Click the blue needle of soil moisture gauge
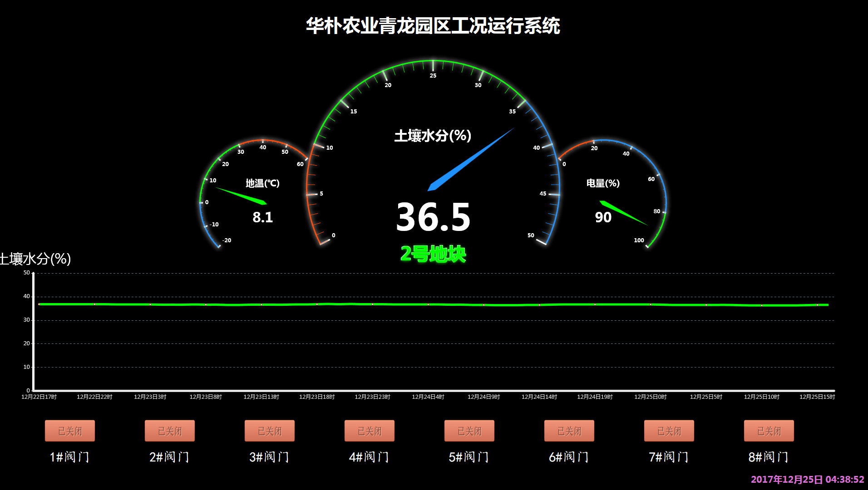Viewport: 868px width, 490px height. click(471, 159)
